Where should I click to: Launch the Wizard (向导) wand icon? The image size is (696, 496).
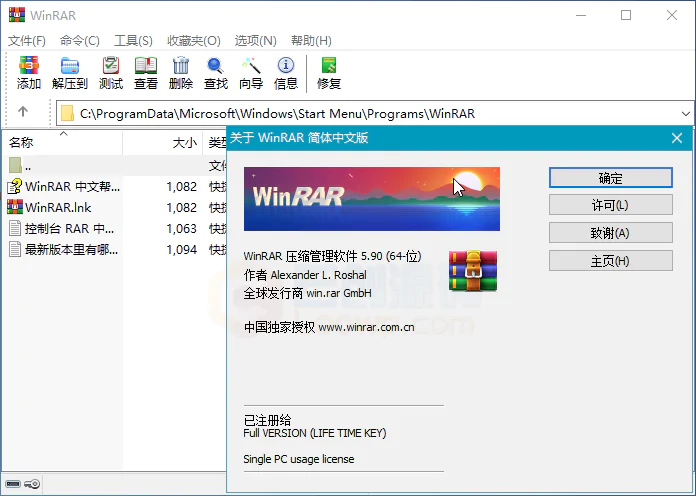251,66
